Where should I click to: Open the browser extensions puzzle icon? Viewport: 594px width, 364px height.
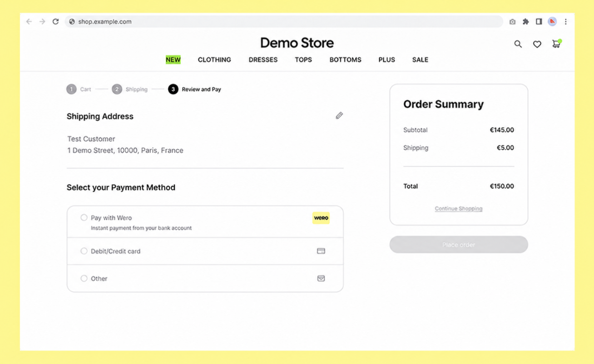point(525,21)
